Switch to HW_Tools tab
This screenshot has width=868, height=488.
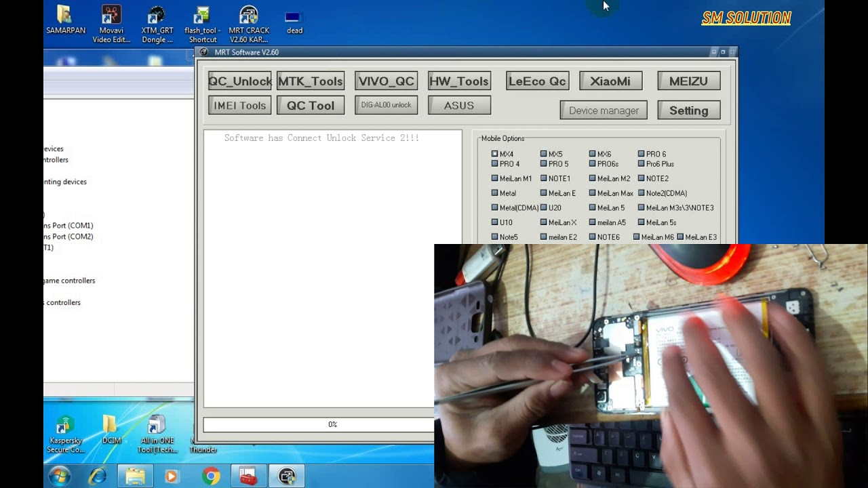[459, 81]
